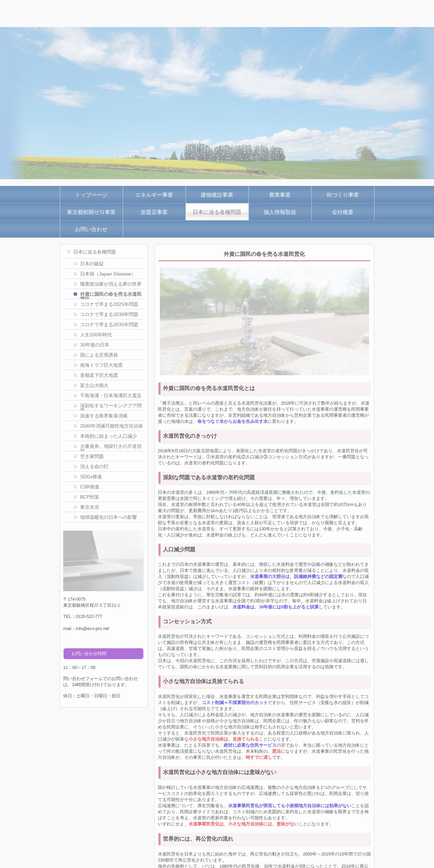Select 人生100年時代 sidebar link
The height and width of the screenshot is (868, 434).
click(104, 335)
